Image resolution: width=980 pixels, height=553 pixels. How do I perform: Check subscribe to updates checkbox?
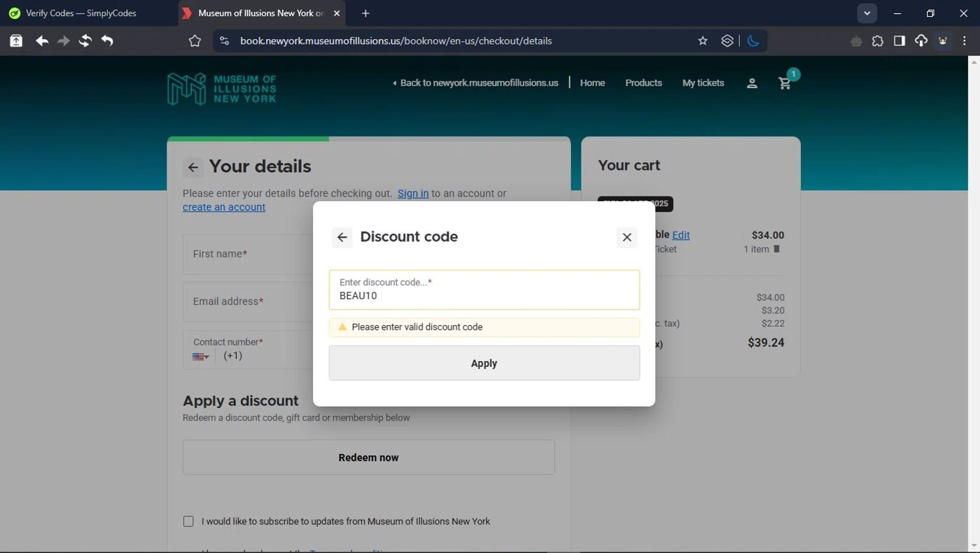click(x=188, y=521)
